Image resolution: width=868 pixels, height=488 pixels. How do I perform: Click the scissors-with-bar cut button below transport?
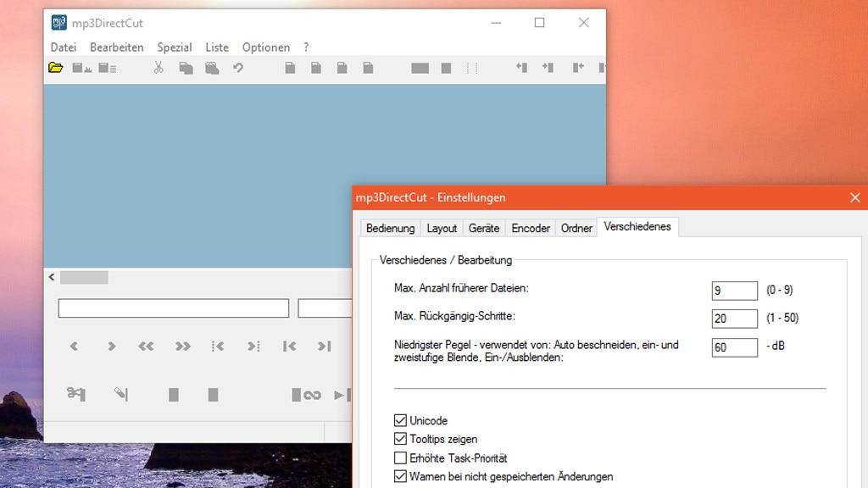pyautogui.click(x=75, y=394)
